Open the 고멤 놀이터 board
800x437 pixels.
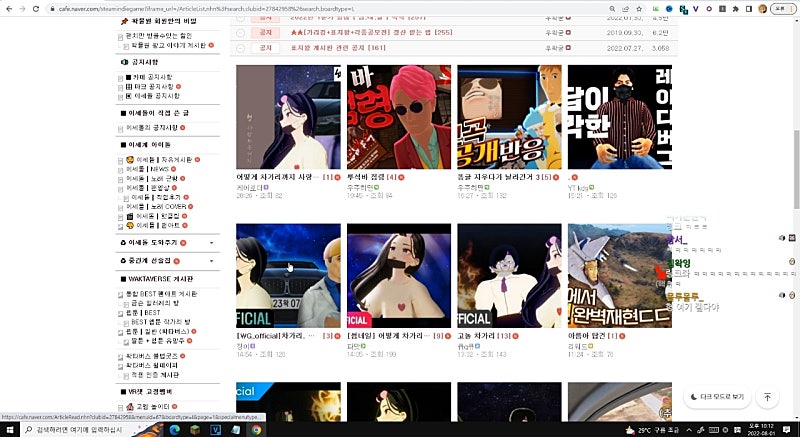(152, 406)
